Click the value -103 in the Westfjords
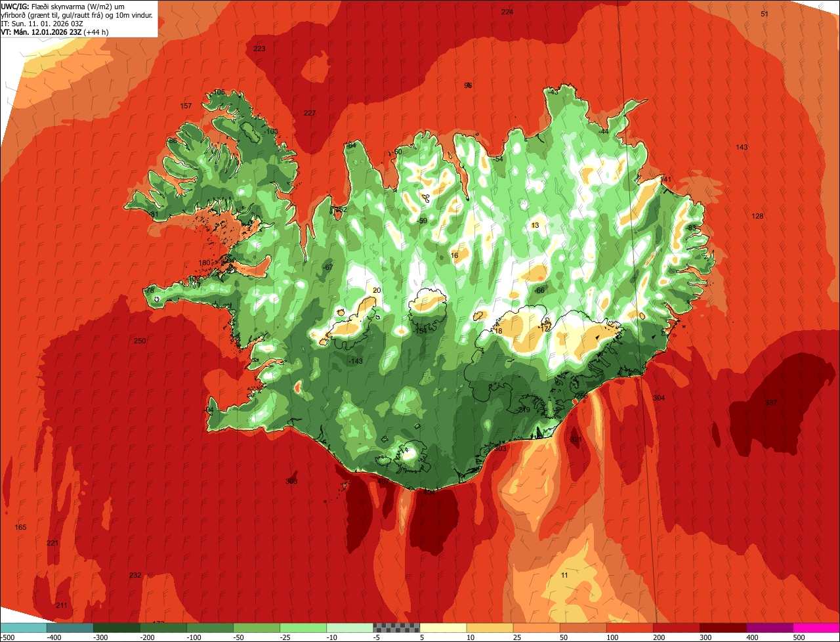The height and width of the screenshot is (642, 840). (271, 131)
